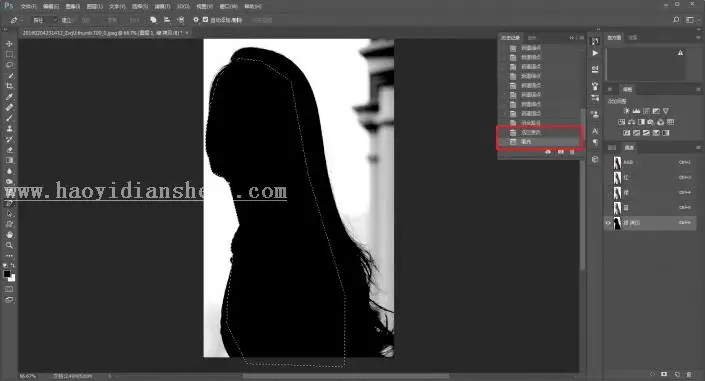Select the Gradient tool

pos(9,161)
